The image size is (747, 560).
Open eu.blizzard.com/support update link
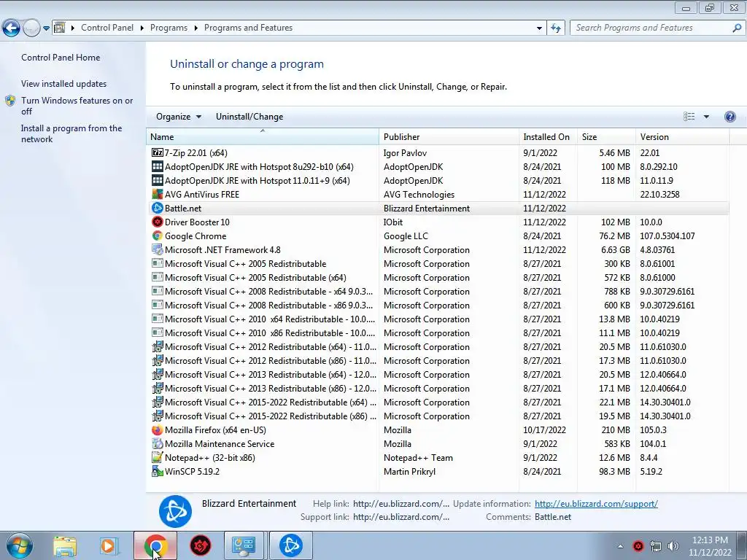click(596, 504)
